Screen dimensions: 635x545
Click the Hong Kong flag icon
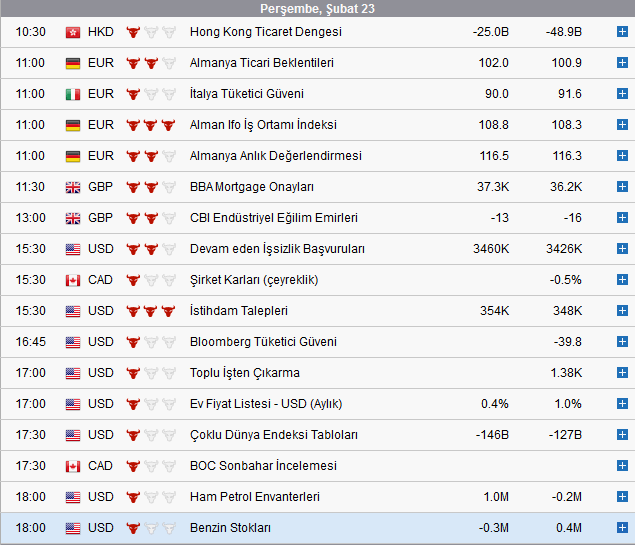pos(73,32)
